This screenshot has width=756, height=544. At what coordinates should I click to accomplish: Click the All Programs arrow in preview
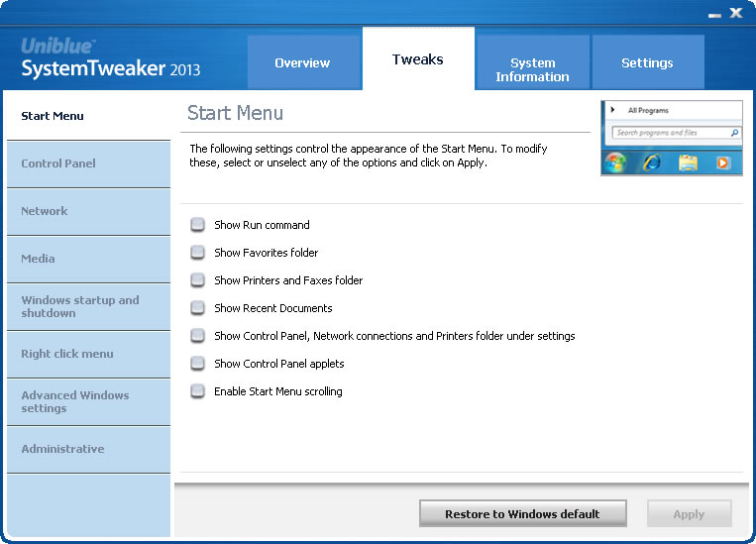[x=612, y=109]
